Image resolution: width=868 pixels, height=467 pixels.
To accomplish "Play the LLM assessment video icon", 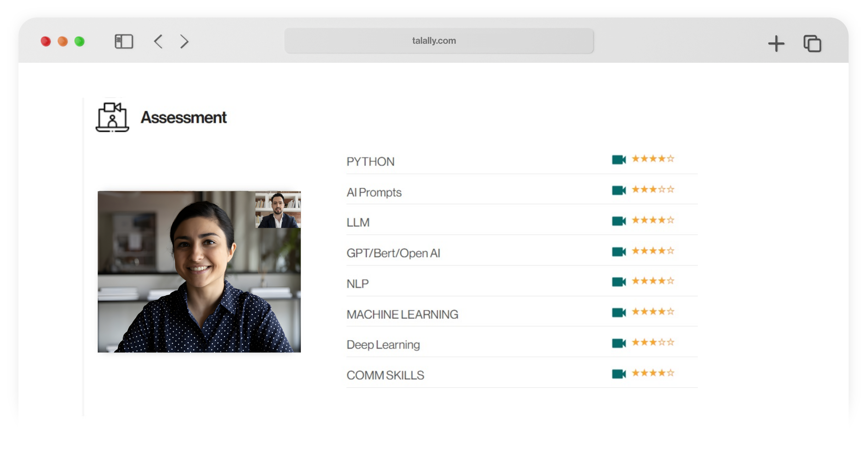I will pos(618,221).
